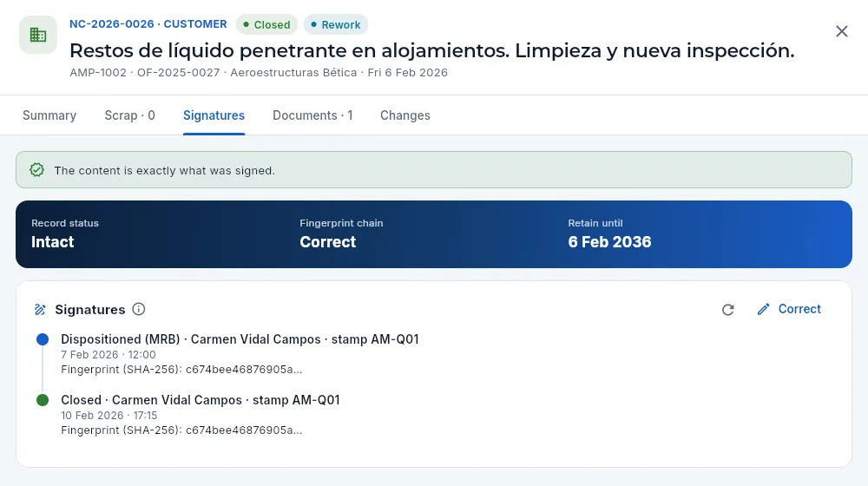
Task: Click the 'Restos de líquido penetrante' title
Action: pyautogui.click(x=431, y=50)
